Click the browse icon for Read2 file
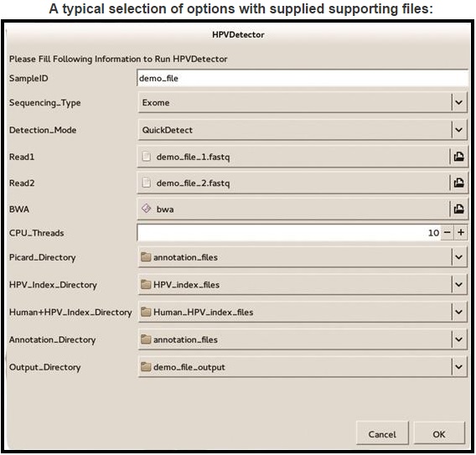 point(458,183)
